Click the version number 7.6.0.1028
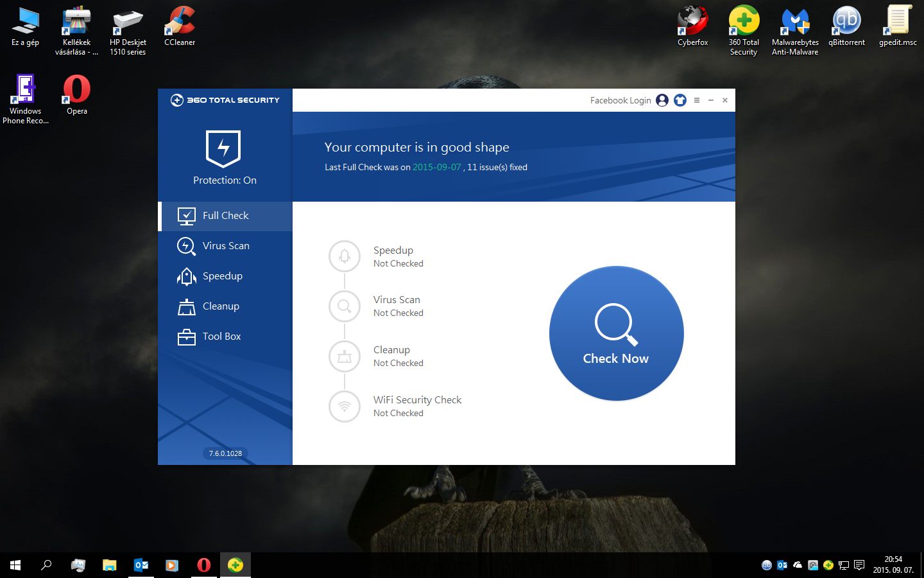 225,453
